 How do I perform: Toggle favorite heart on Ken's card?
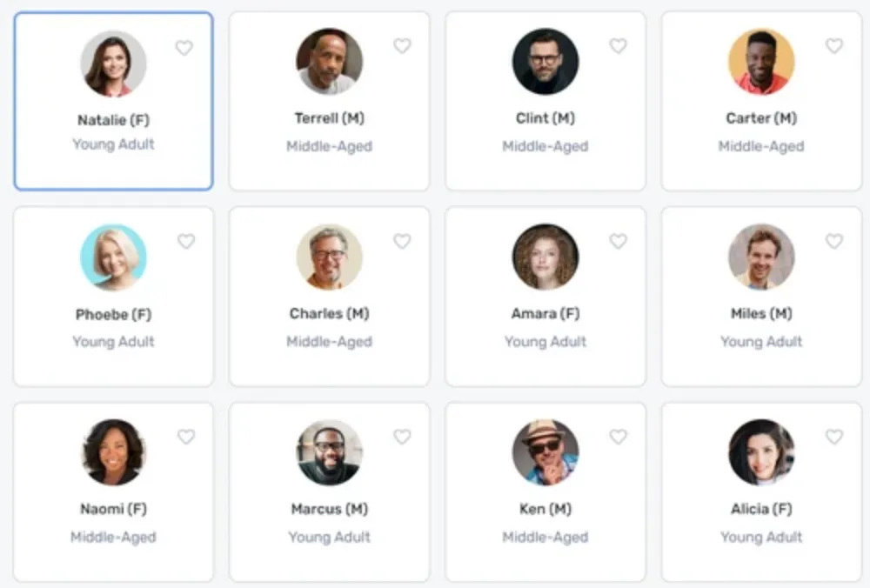tap(618, 437)
